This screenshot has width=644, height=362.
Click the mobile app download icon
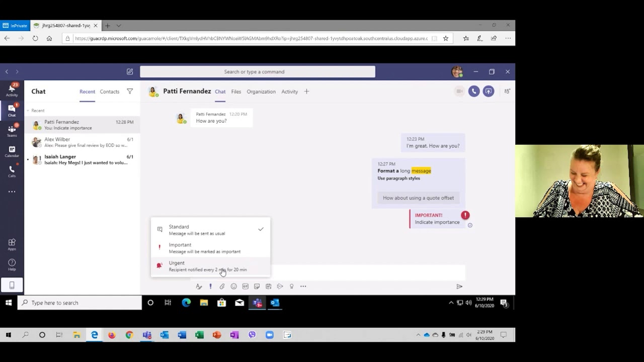[x=12, y=286]
